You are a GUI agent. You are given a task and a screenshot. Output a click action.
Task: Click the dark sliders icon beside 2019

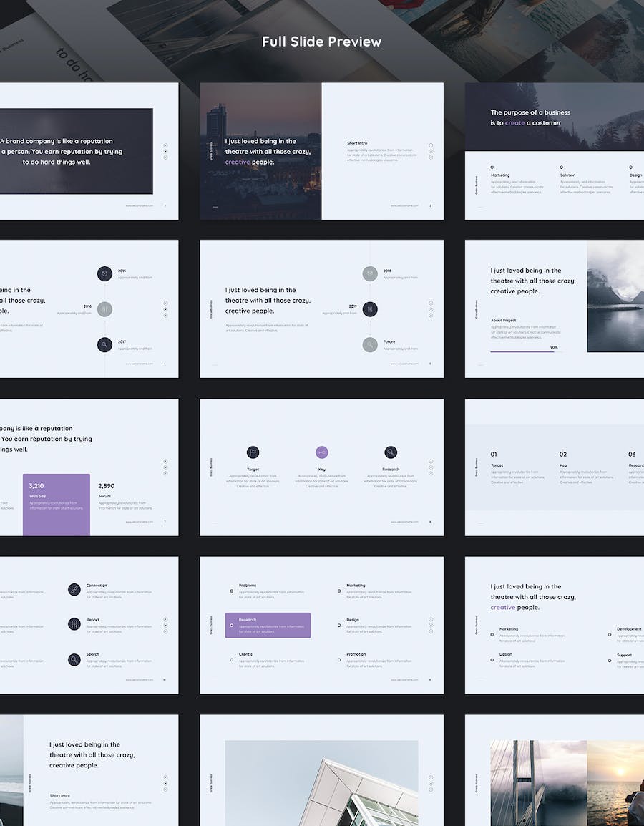[x=370, y=309]
